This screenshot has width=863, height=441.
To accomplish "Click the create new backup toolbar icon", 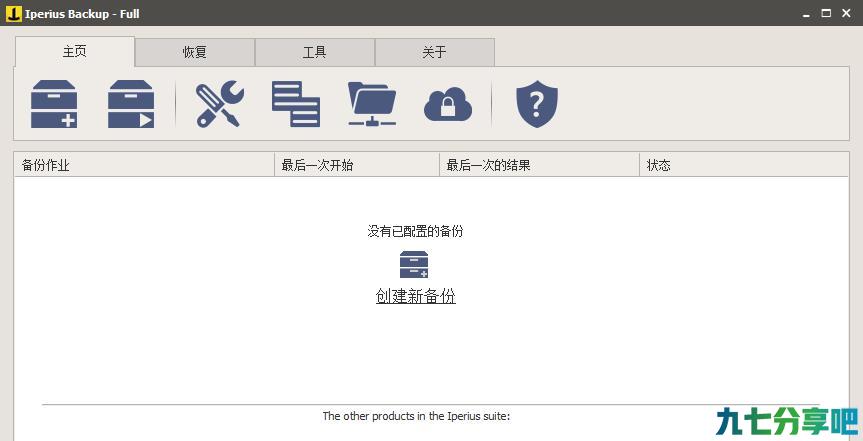I will pos(54,104).
